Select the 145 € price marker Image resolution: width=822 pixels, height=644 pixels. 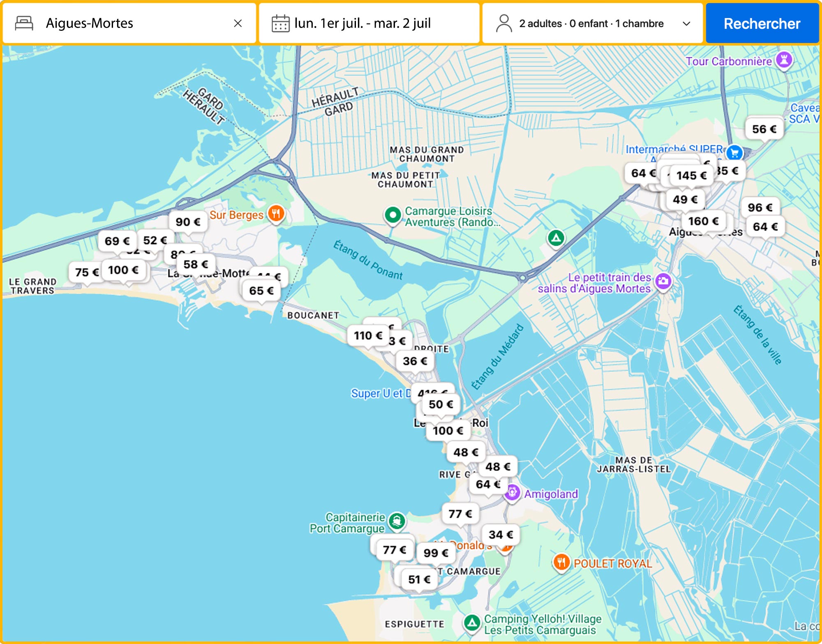tap(691, 175)
